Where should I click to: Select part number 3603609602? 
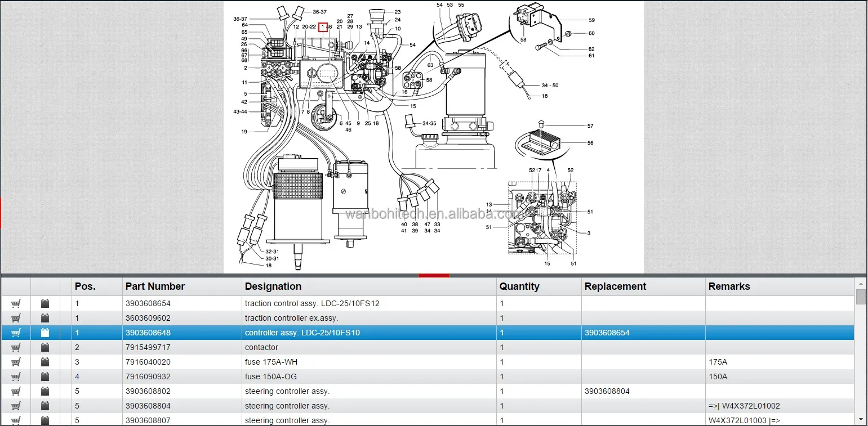click(x=148, y=318)
